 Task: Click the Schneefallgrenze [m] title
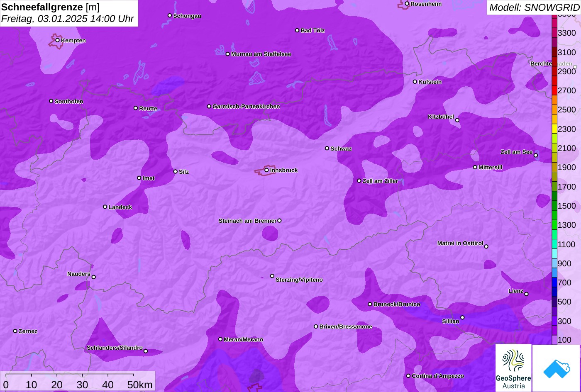(x=50, y=7)
